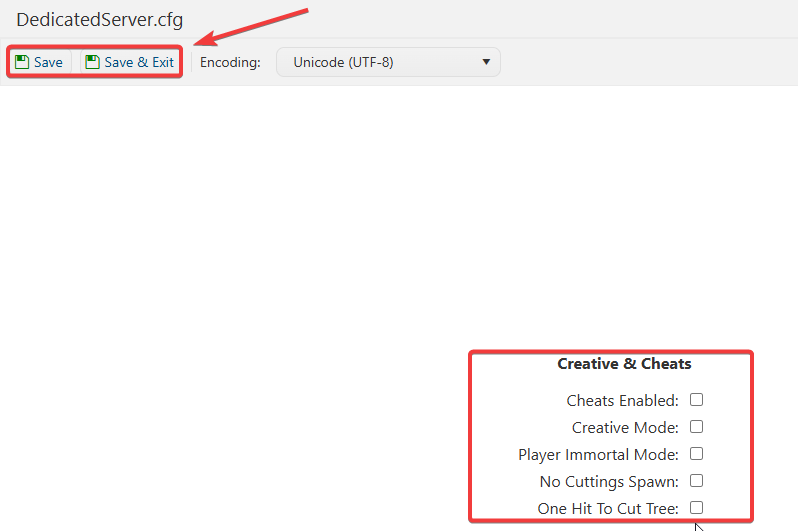Toggle the Player Immortal Mode checkbox
The image size is (798, 531).
696,454
